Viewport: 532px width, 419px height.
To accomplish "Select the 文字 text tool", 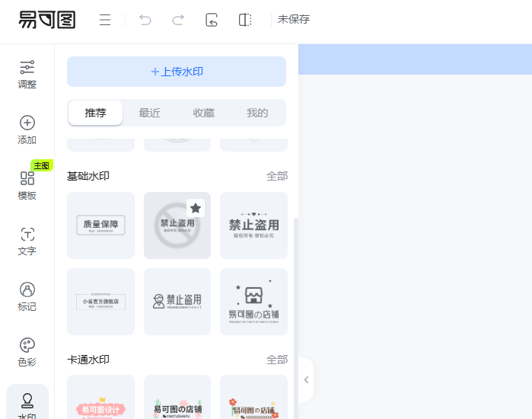I will pos(27,241).
